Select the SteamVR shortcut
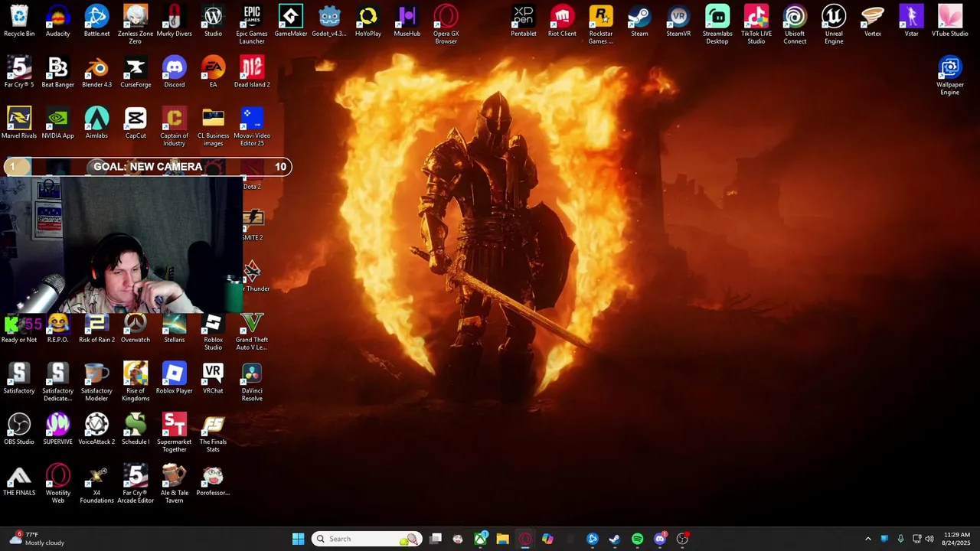This screenshot has height=551, width=980. click(678, 21)
